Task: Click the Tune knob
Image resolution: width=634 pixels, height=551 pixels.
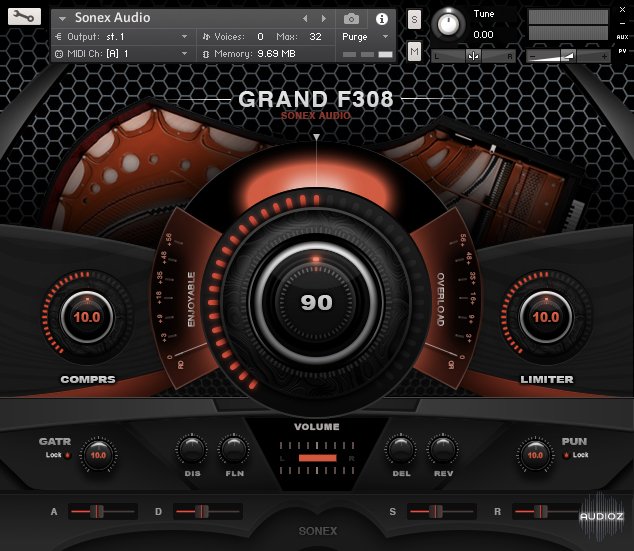Action: (448, 23)
